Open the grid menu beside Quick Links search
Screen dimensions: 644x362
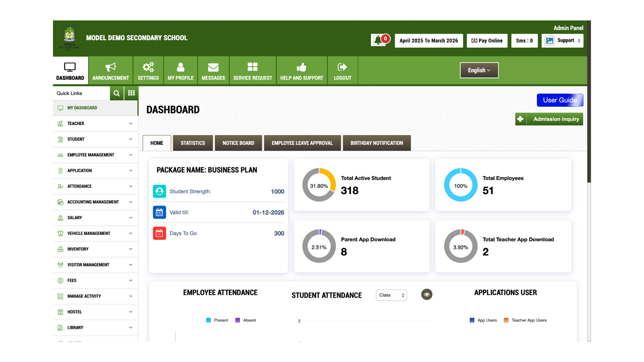pyautogui.click(x=131, y=93)
